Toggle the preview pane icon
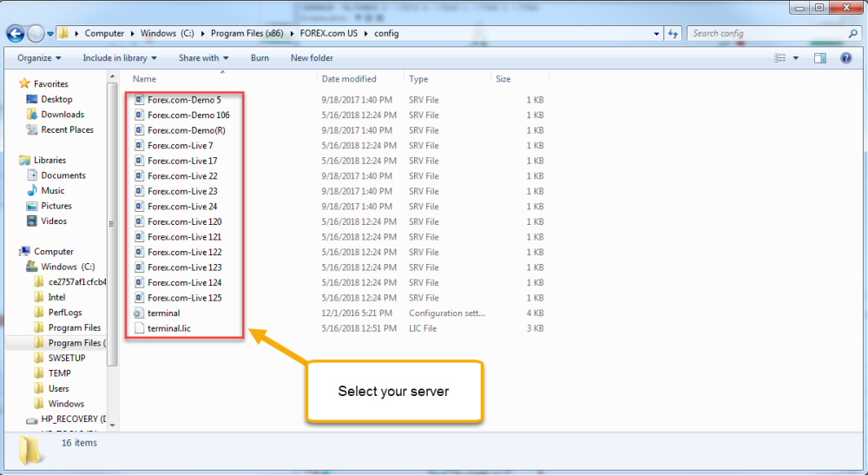This screenshot has width=868, height=475. click(820, 58)
